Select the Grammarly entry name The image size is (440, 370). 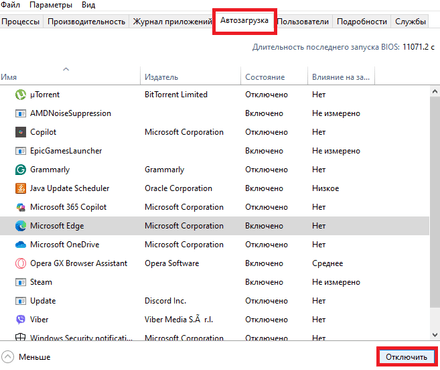click(x=50, y=170)
